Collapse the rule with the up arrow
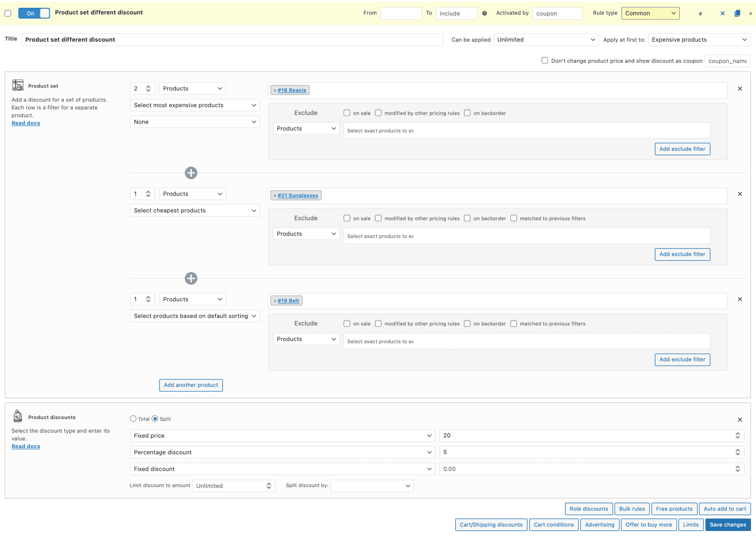The height and width of the screenshot is (536, 756). click(x=750, y=13)
